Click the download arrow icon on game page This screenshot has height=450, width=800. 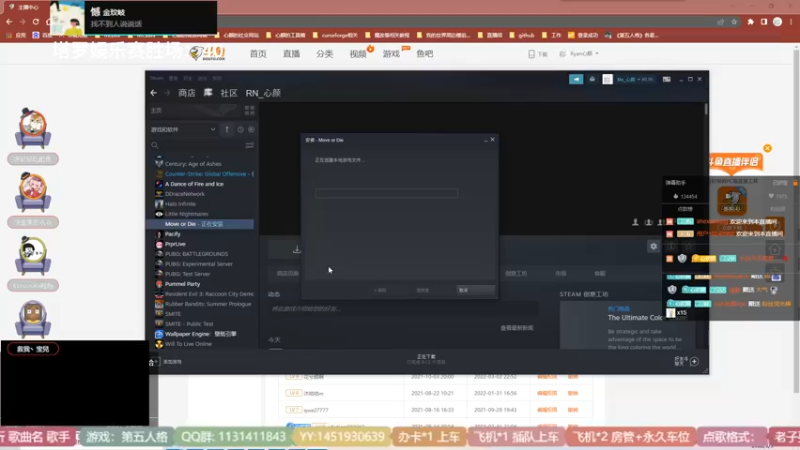point(296,249)
